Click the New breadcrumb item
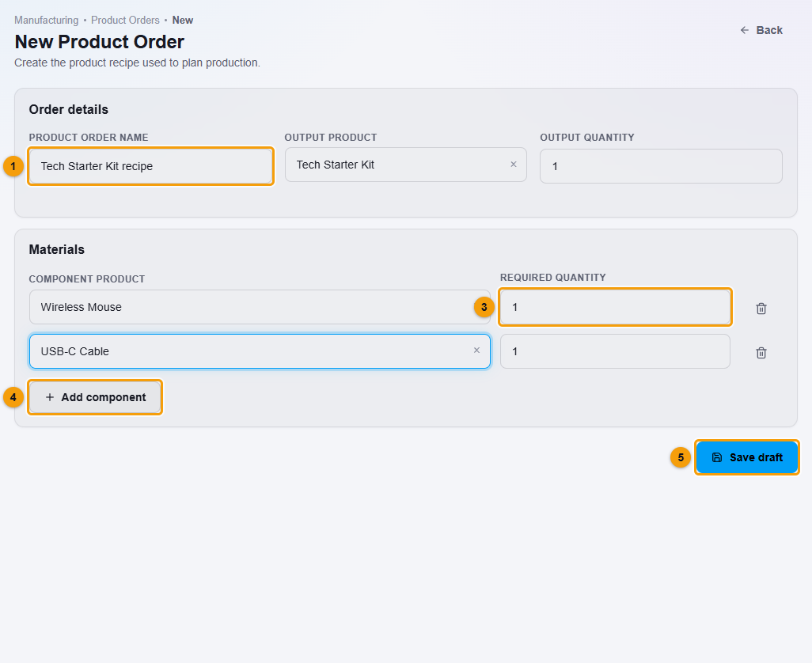 [183, 21]
